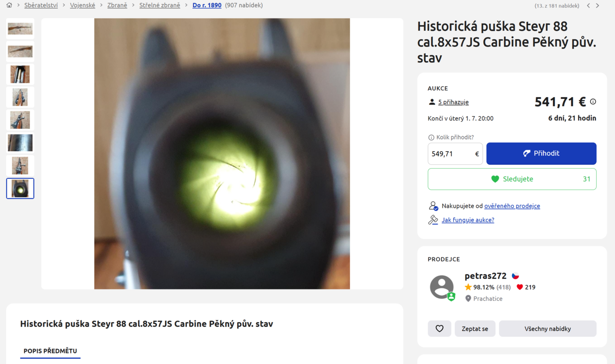Open the 5 přihazuje bidders list
Image resolution: width=615 pixels, height=364 pixels.
point(453,102)
